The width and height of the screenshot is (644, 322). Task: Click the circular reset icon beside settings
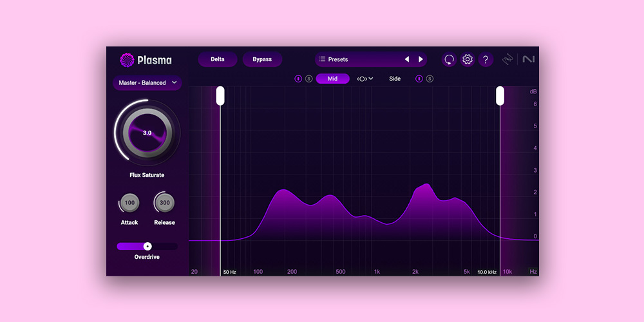[449, 59]
